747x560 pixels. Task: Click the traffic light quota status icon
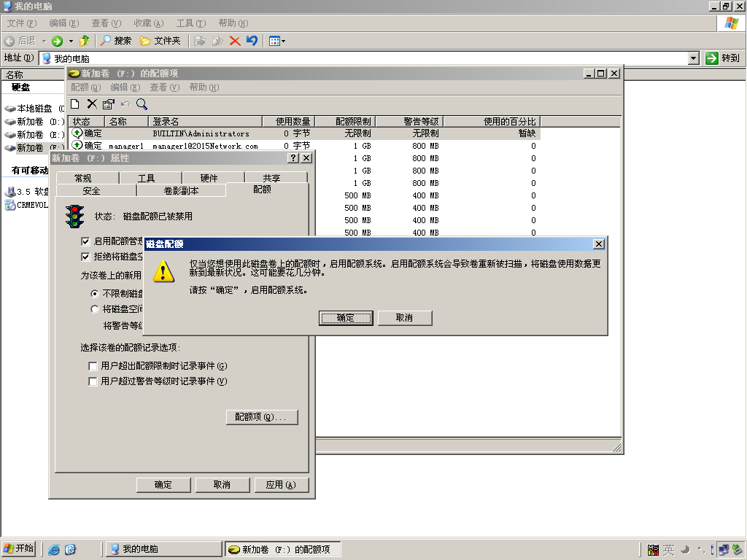[x=74, y=216]
